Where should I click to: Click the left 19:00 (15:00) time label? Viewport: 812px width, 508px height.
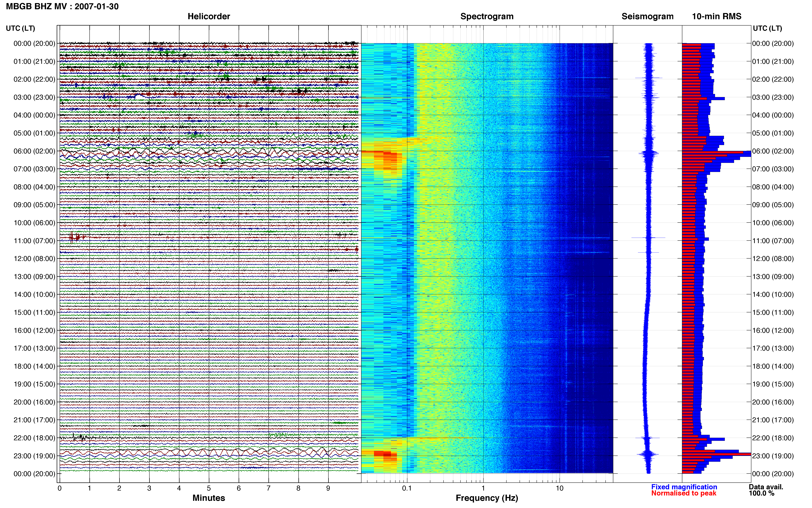tap(34, 384)
